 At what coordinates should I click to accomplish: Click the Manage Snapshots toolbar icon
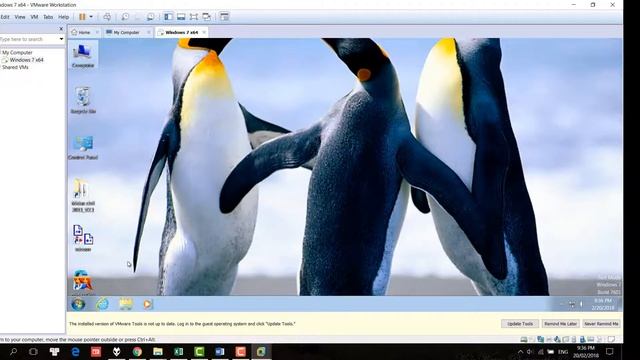[x=151, y=17]
